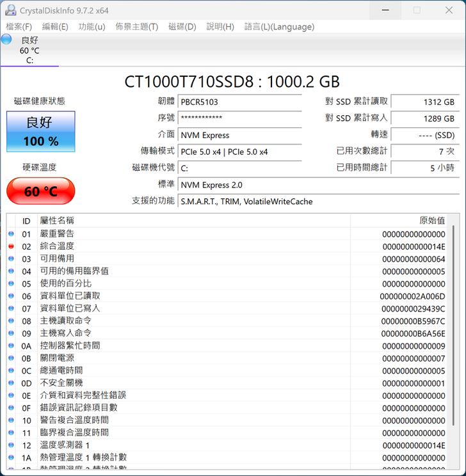
Task: Click the 良好 100% health status button
Action: (41, 131)
